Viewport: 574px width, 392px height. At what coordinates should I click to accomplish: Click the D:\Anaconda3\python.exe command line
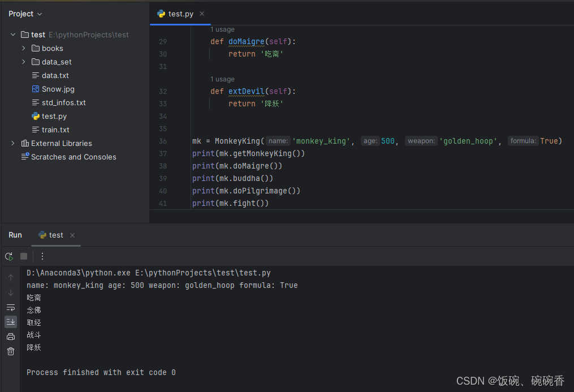pyautogui.click(x=149, y=273)
